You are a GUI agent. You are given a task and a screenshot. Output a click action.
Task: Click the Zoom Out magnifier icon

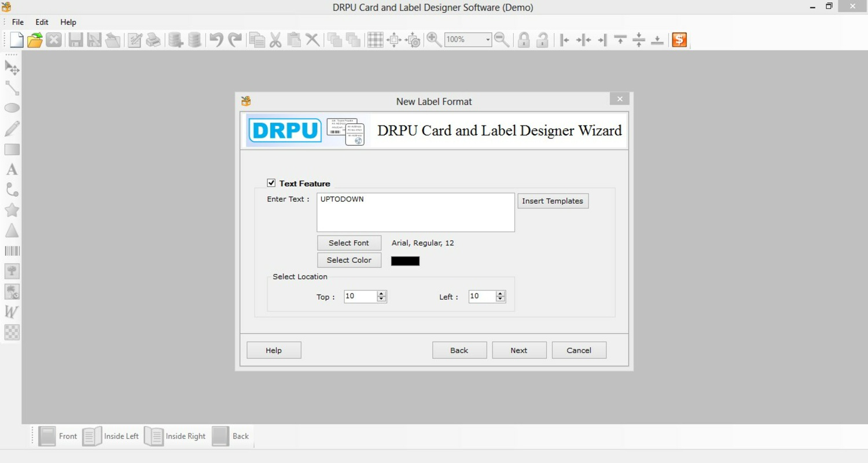tap(502, 39)
